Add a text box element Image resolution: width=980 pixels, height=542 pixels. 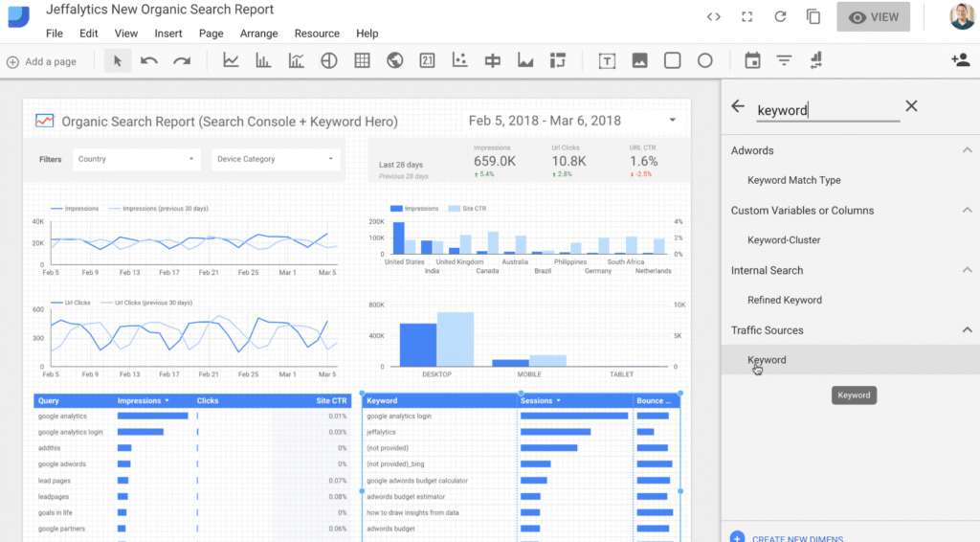coord(607,60)
